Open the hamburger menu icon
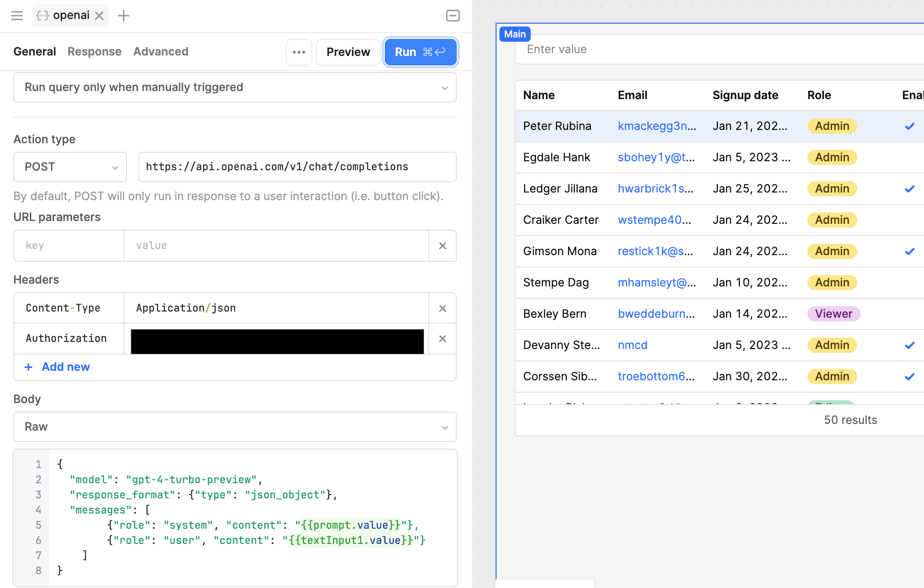 (x=17, y=16)
